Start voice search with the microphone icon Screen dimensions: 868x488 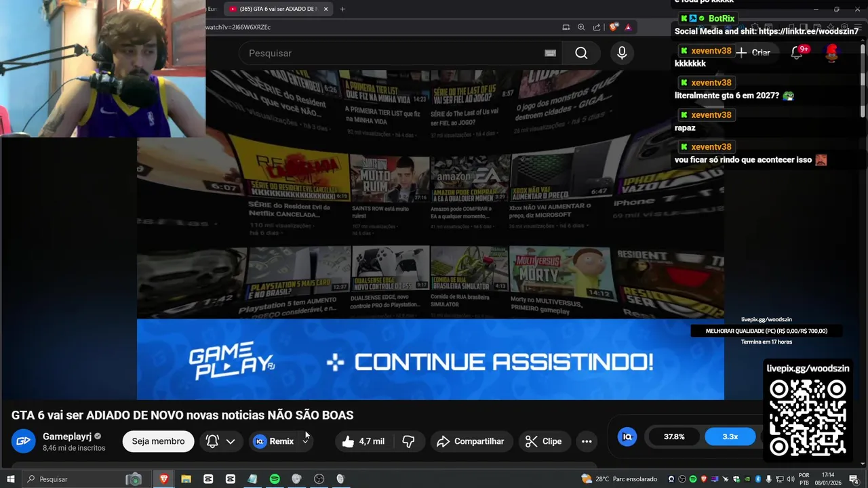click(x=622, y=53)
